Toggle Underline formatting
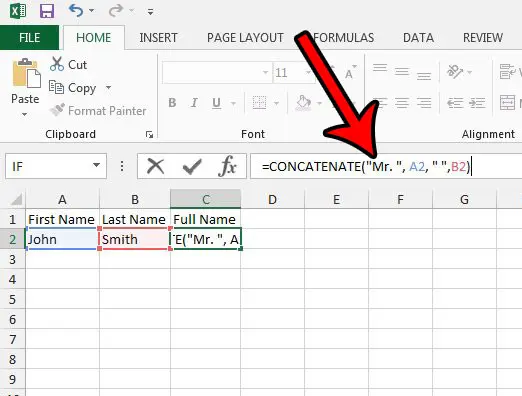Viewport: 522px width, 396px height. 216,103
